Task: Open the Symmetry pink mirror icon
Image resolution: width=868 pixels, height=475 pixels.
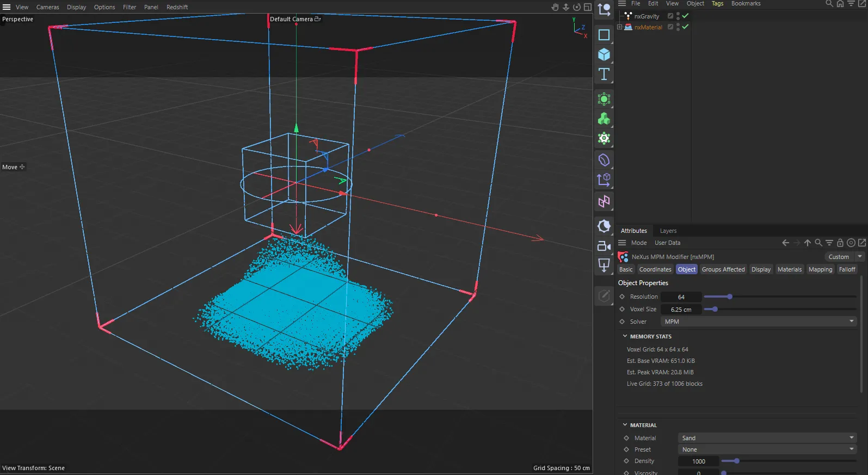Action: tap(604, 201)
